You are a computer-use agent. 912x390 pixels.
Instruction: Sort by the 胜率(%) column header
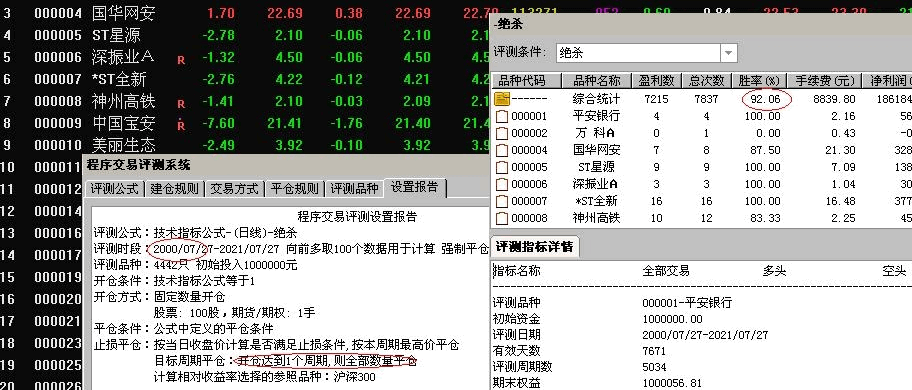(x=759, y=80)
